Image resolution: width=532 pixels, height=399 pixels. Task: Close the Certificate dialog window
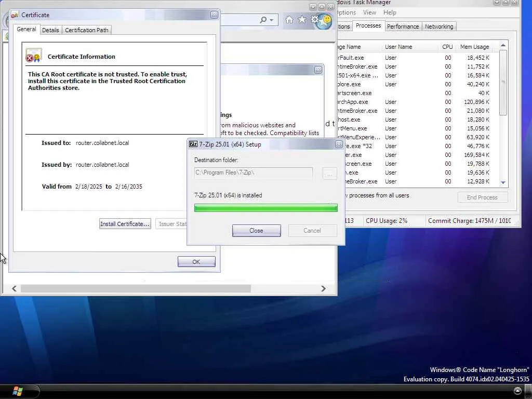(x=214, y=15)
